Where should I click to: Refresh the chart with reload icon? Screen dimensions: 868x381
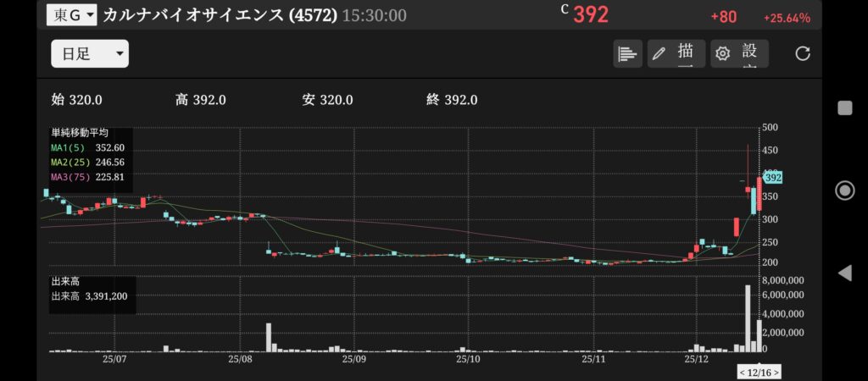tap(803, 54)
